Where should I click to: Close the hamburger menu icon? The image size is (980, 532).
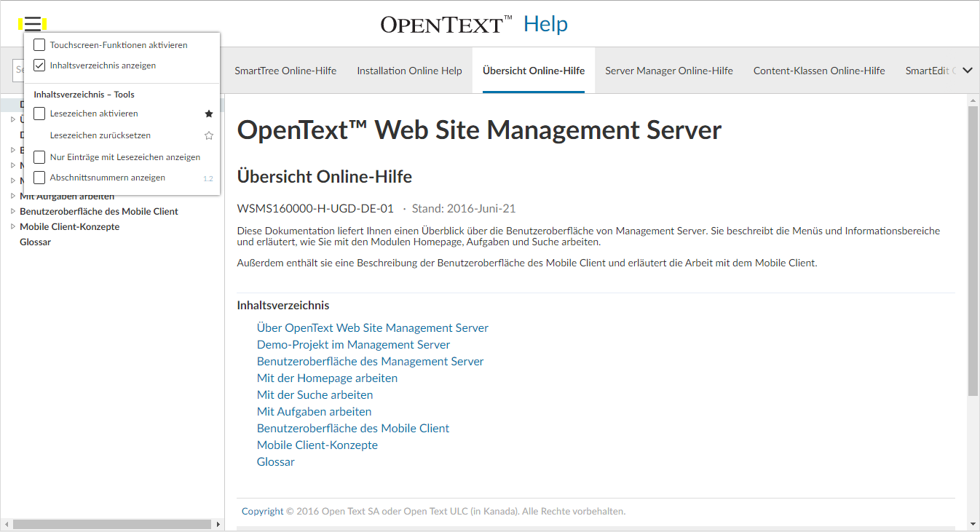pos(33,24)
